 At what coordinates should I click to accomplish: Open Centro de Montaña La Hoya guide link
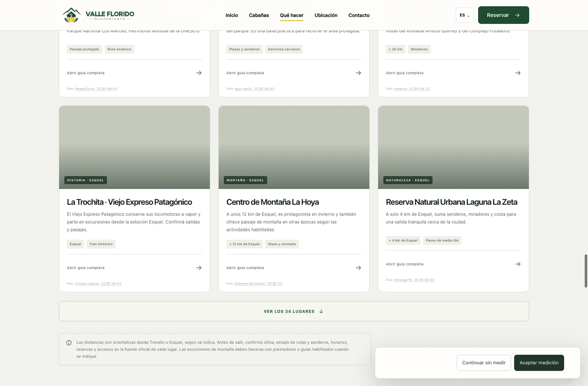[245, 268]
